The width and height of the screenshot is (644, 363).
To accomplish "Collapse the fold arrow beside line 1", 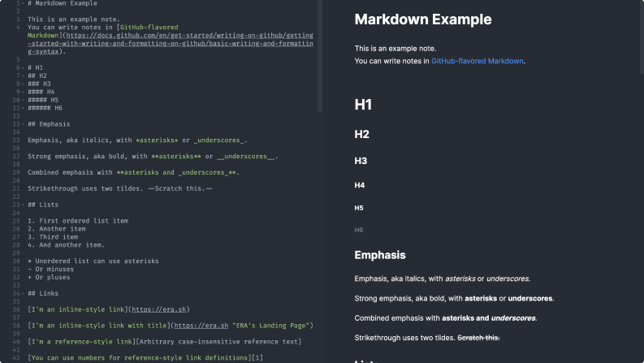I will click(22, 5).
